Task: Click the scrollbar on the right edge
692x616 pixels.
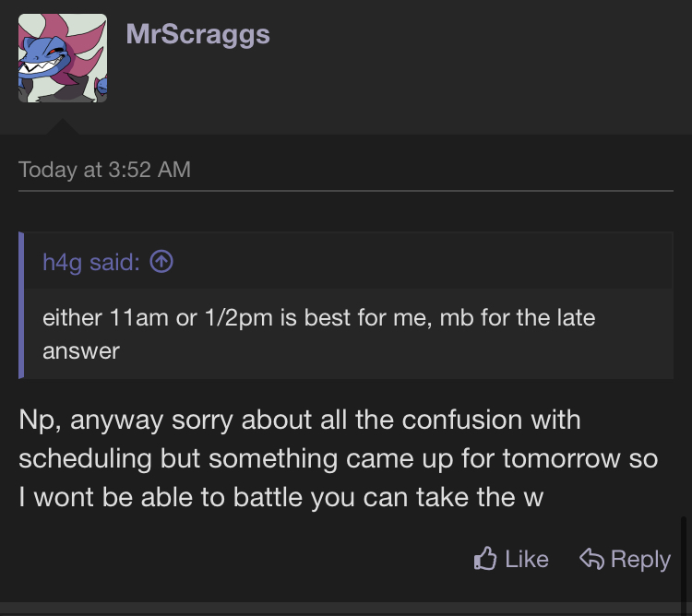Action: (x=684, y=563)
